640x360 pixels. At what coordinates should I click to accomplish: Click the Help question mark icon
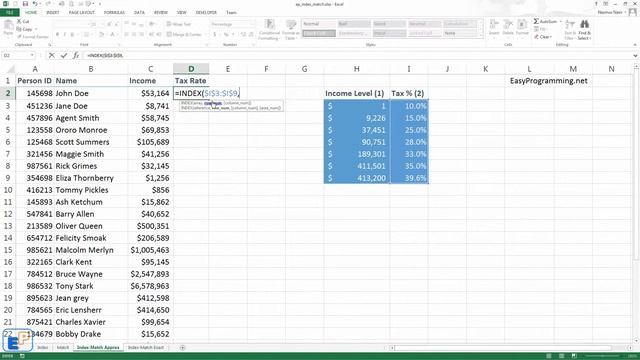[x=596, y=4]
